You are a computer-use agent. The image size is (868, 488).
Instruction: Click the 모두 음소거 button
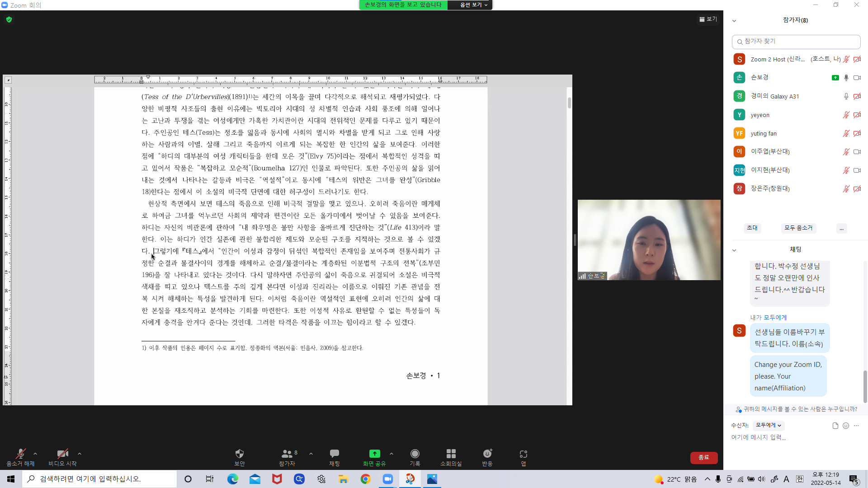tap(798, 228)
